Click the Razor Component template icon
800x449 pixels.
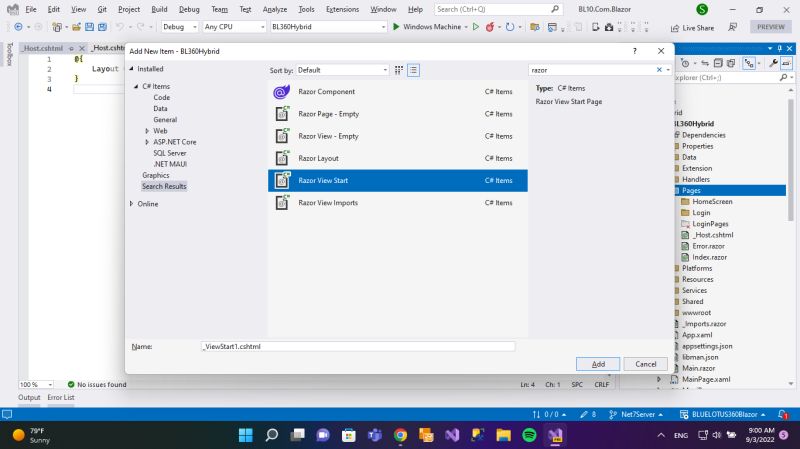coord(282,92)
